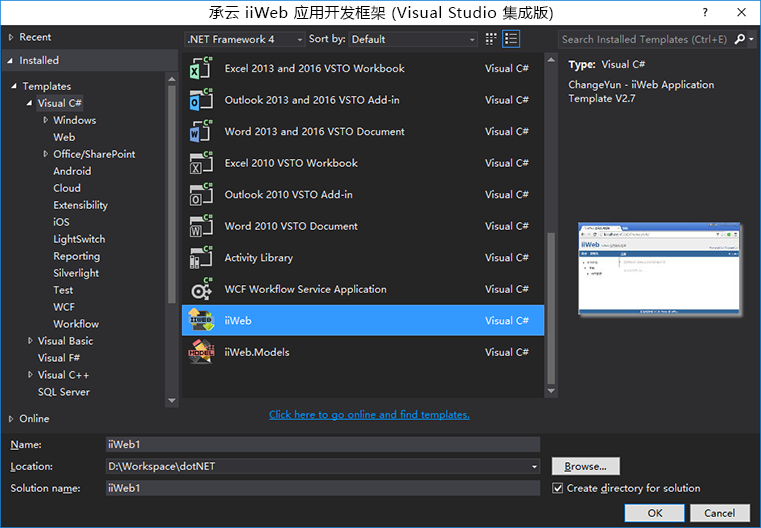This screenshot has height=528, width=761.
Task: Expand the Recent section
Action: [11, 37]
